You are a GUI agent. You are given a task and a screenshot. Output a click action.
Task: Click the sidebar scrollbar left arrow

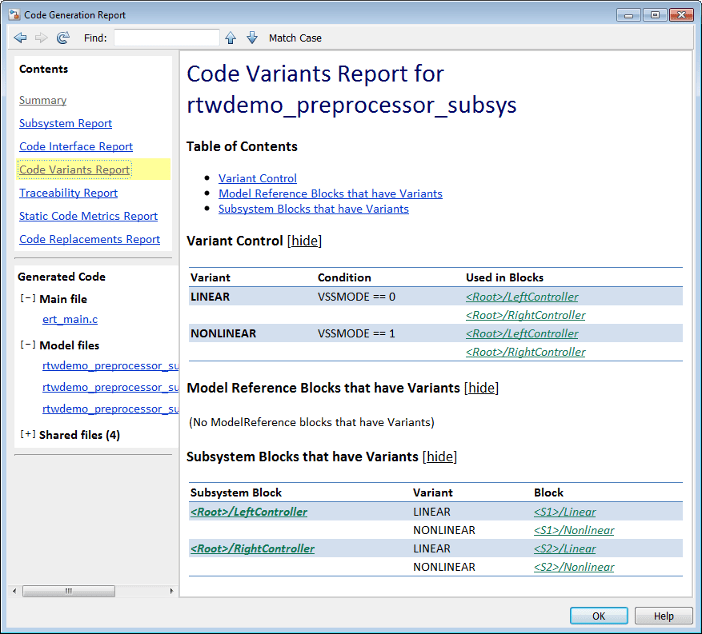pyautogui.click(x=15, y=591)
